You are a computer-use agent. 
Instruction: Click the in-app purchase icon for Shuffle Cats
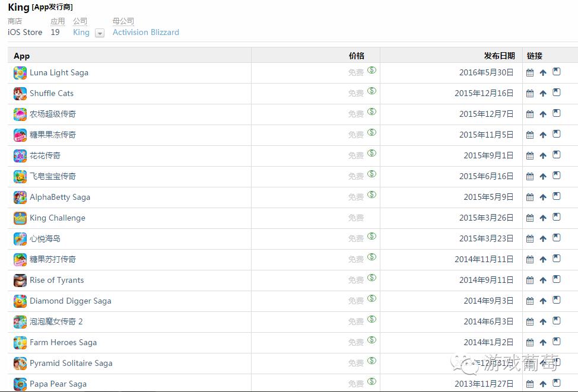[371, 90]
